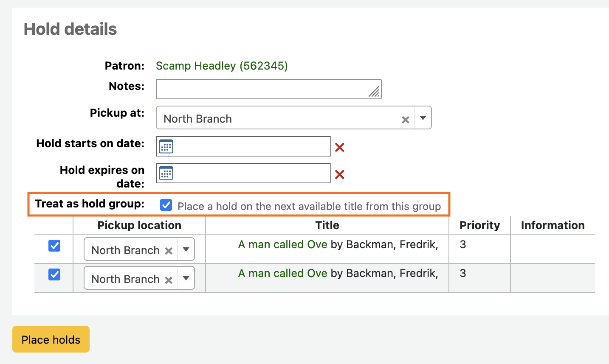Click the Hold starts on date input
Image resolution: width=609 pixels, height=364 pixels.
tap(251, 147)
